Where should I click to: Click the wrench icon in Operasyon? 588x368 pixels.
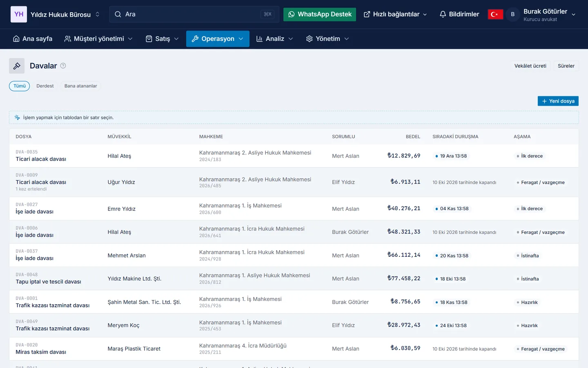(195, 39)
